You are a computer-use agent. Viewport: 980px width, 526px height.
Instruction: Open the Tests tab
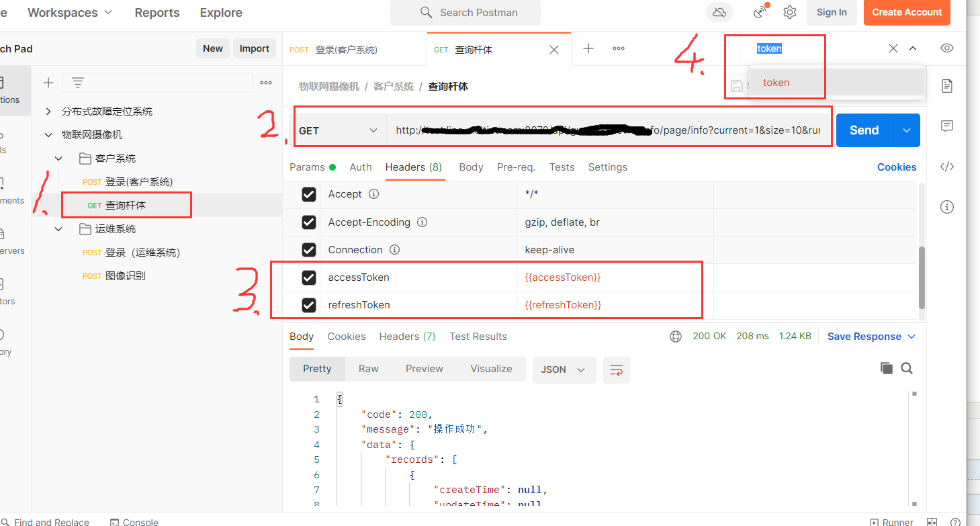point(562,167)
